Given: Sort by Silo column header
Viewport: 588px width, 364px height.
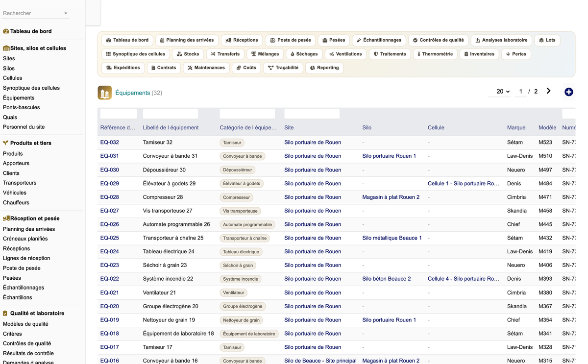Looking at the screenshot, I should (x=367, y=128).
